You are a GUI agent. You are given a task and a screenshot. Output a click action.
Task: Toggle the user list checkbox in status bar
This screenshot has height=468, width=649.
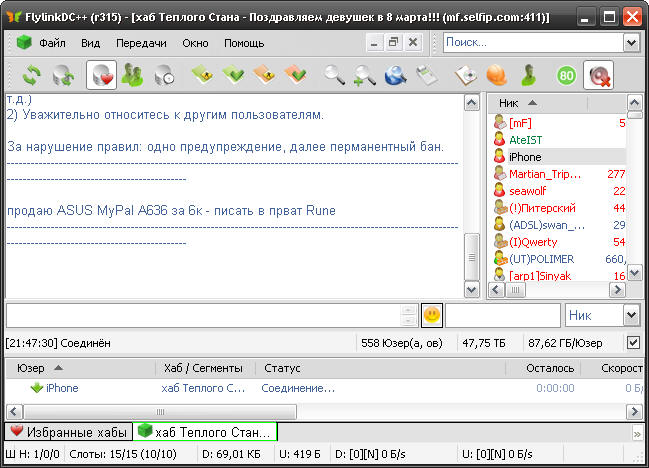(x=632, y=343)
